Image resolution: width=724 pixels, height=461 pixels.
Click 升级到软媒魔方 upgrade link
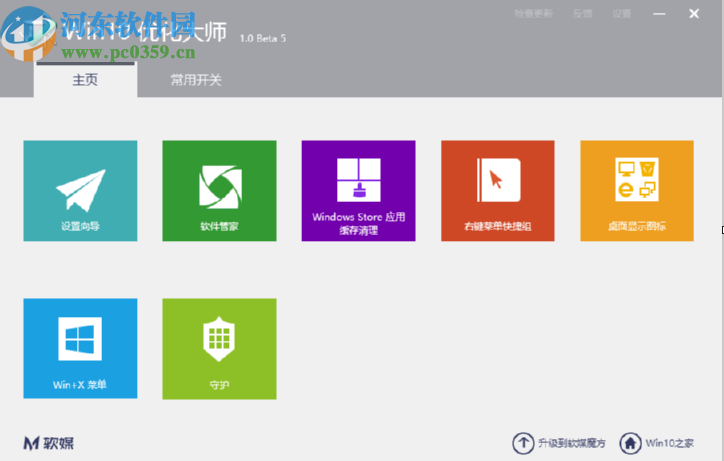click(x=572, y=443)
